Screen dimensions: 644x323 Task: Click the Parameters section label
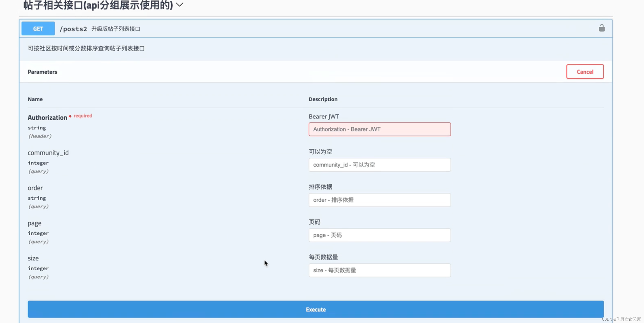tap(42, 72)
